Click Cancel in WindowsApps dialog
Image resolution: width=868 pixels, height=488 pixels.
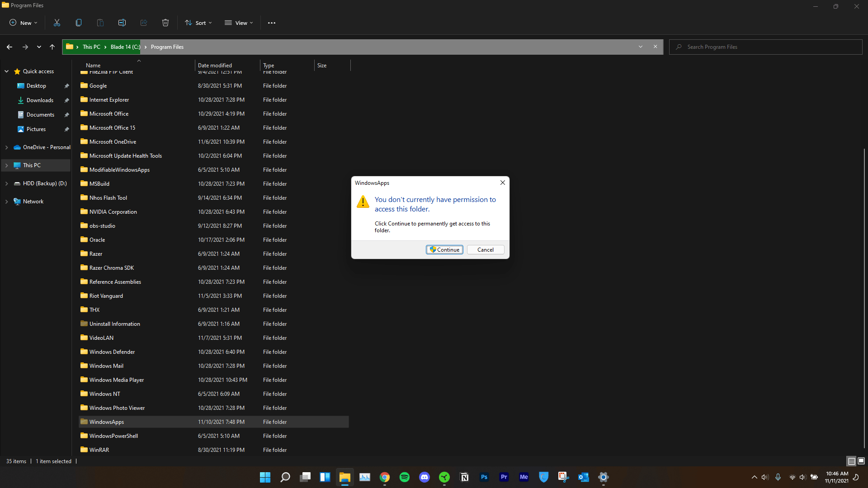[x=486, y=249]
